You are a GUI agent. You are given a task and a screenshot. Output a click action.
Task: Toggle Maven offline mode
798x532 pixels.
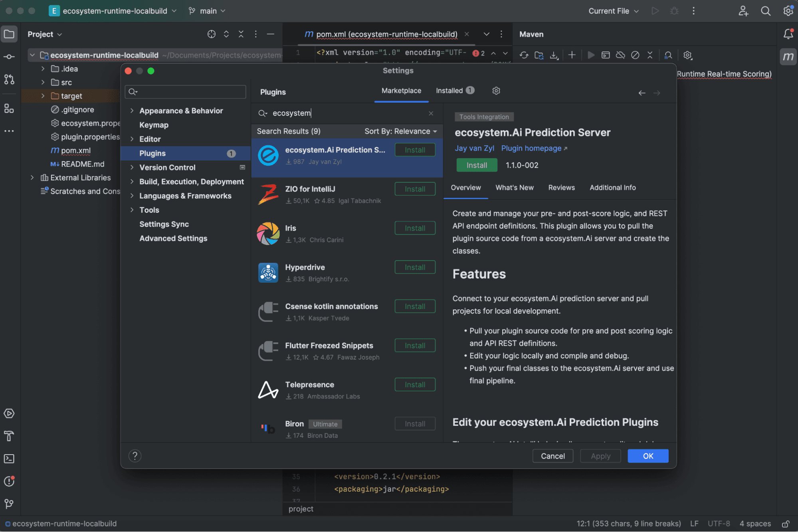point(620,55)
